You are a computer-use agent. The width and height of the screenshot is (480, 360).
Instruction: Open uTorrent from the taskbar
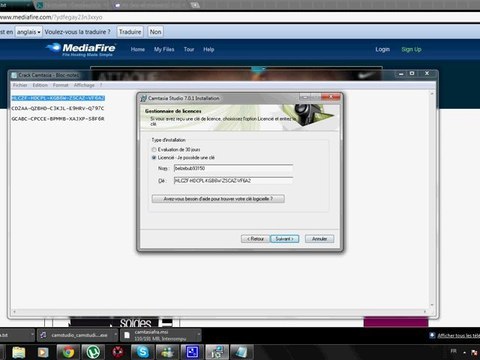pyautogui.click(x=93, y=352)
